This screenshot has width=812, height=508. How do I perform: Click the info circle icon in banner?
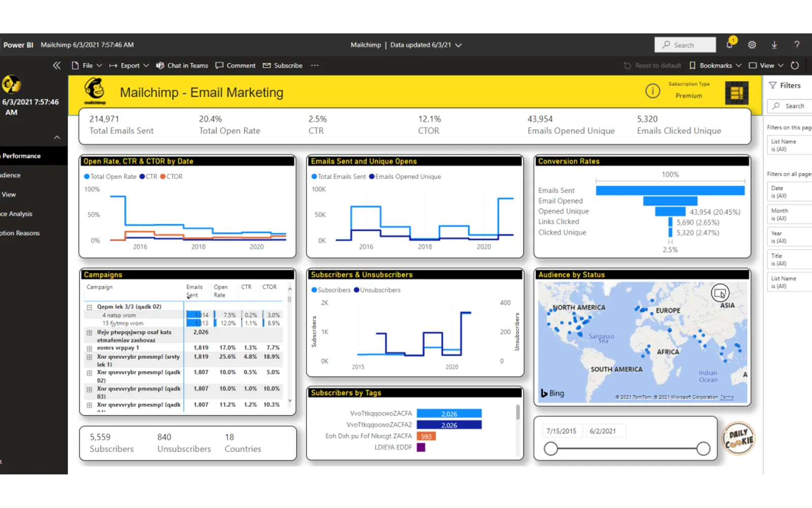tap(653, 91)
